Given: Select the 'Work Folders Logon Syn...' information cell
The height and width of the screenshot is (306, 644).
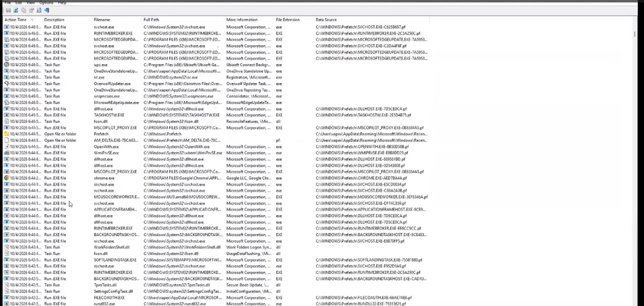Looking at the screenshot, I should (x=249, y=247).
